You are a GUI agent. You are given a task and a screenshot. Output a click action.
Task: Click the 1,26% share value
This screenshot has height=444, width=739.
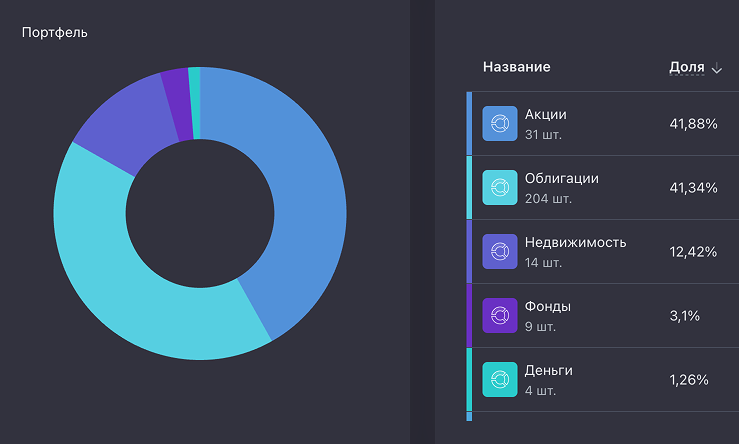689,380
